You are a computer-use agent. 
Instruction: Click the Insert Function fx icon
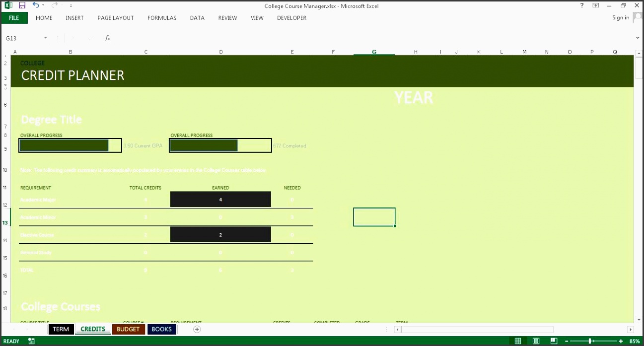(107, 38)
